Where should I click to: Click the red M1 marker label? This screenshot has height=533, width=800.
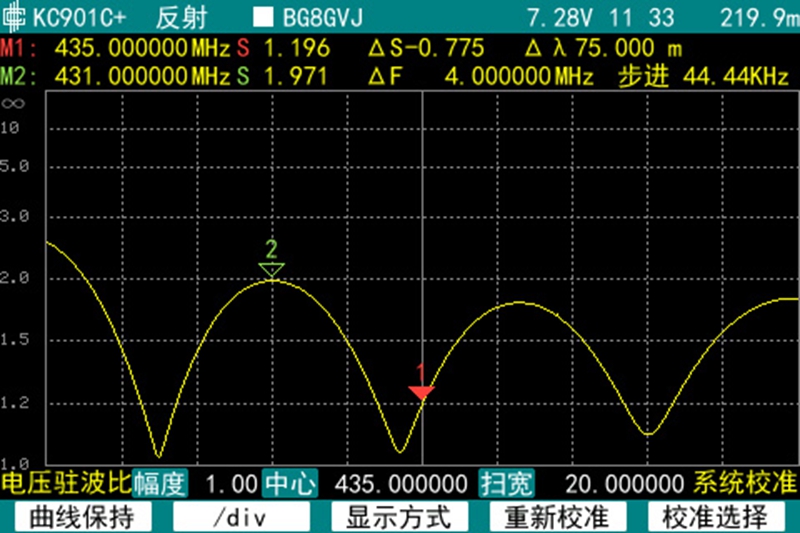pos(15,49)
